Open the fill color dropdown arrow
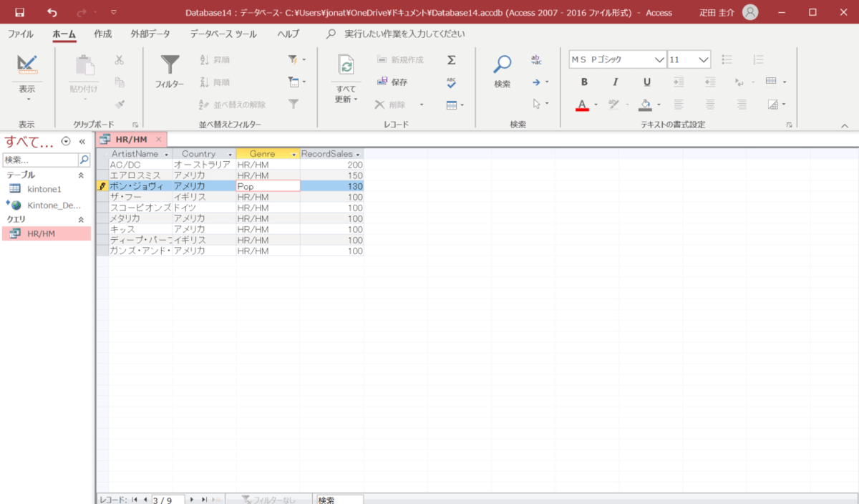Image resolution: width=859 pixels, height=504 pixels. click(x=659, y=105)
